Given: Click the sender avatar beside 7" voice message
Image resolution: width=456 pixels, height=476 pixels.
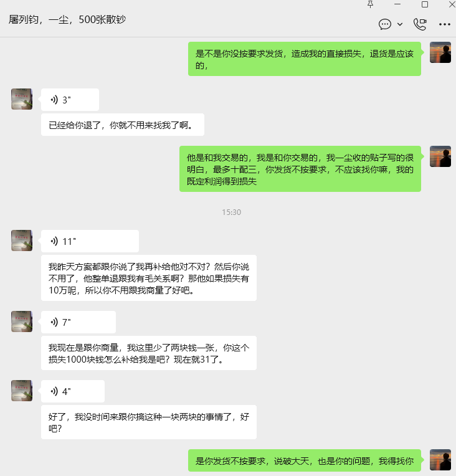Looking at the screenshot, I should click(x=22, y=321).
